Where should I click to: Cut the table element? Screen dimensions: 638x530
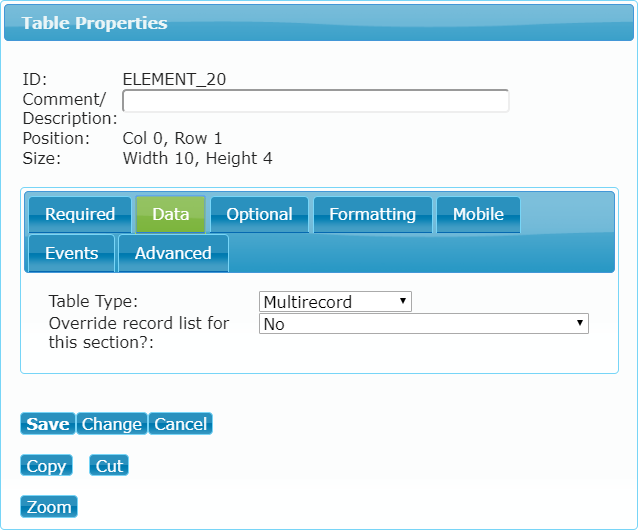point(109,465)
